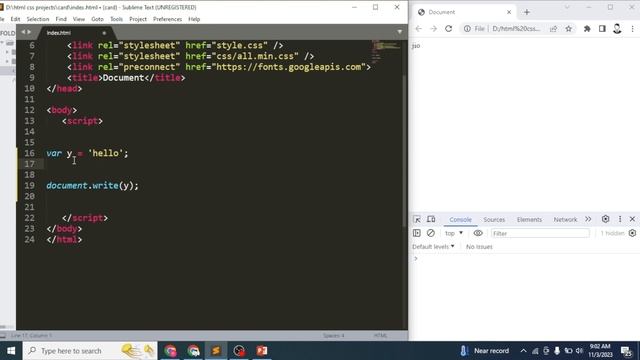
Task: Click Spaces: 4 indentation in status bar
Action: (x=333, y=336)
